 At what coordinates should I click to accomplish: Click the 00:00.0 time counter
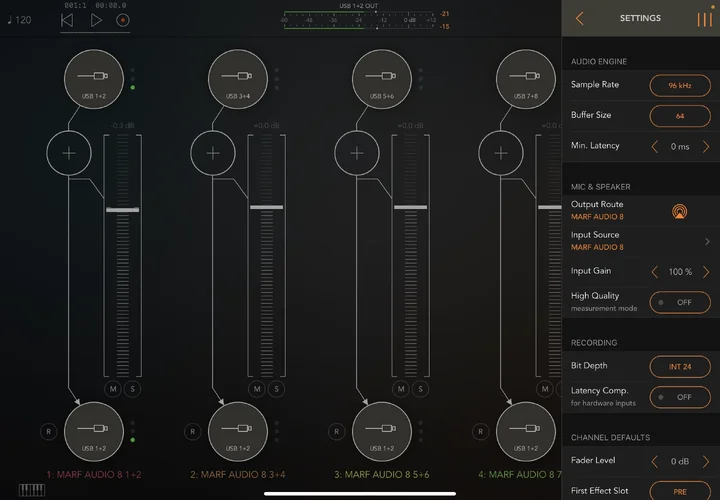[111, 6]
